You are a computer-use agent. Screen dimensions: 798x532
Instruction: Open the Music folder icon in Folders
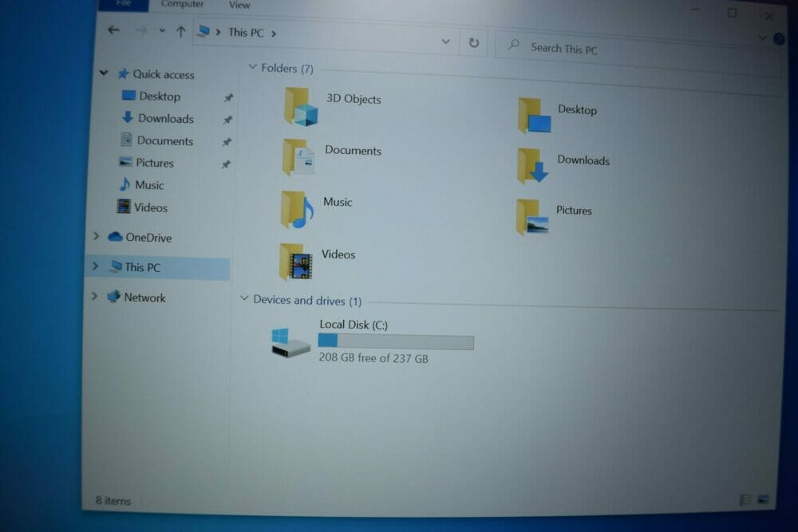[297, 210]
